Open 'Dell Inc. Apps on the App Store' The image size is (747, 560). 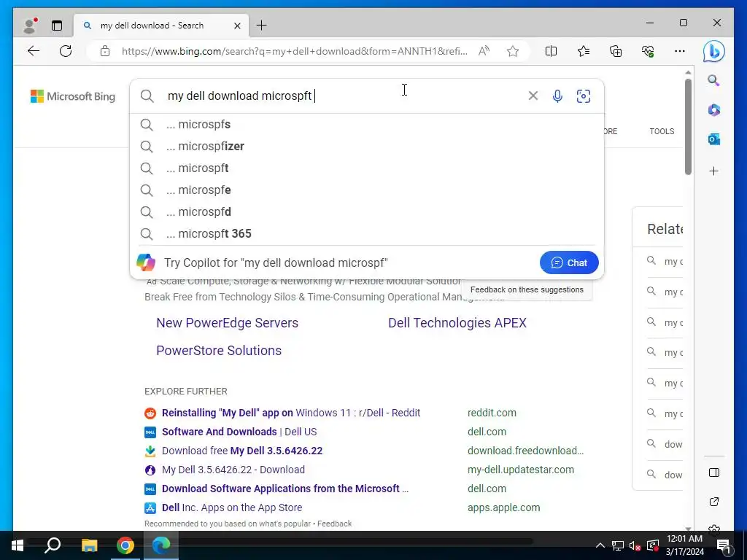[232, 507]
